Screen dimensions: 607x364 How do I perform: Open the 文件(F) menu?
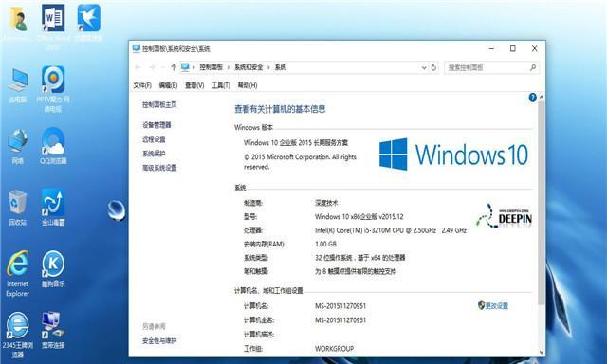pos(142,85)
